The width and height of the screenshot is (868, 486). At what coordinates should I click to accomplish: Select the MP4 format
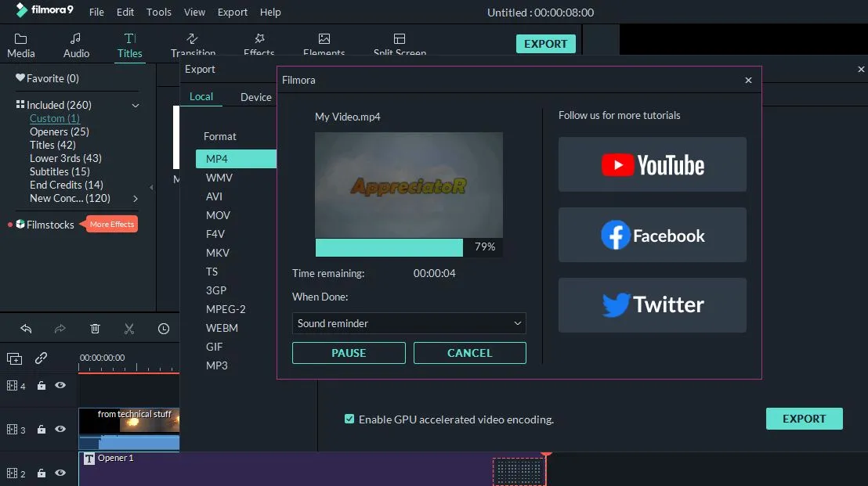pyautogui.click(x=236, y=159)
